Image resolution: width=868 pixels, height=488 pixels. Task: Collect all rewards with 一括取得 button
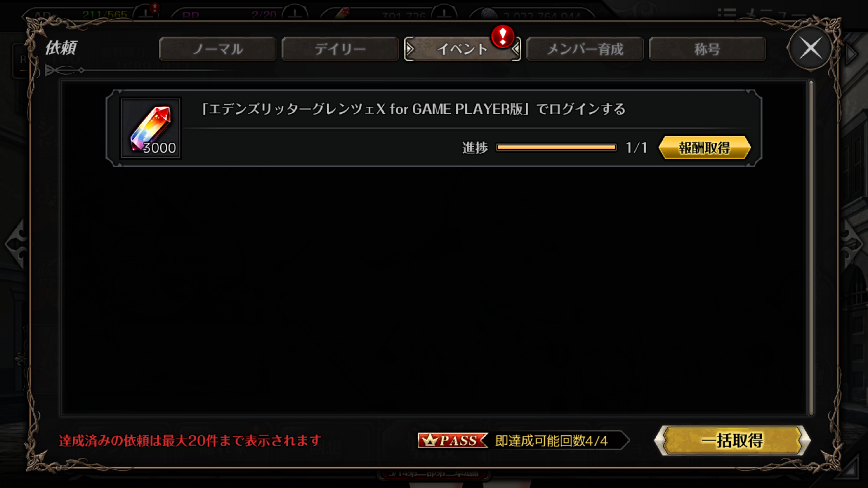732,440
